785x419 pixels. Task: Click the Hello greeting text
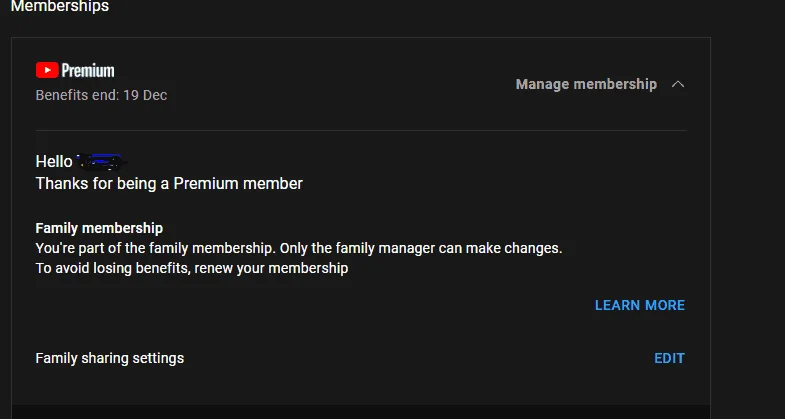[x=54, y=162]
